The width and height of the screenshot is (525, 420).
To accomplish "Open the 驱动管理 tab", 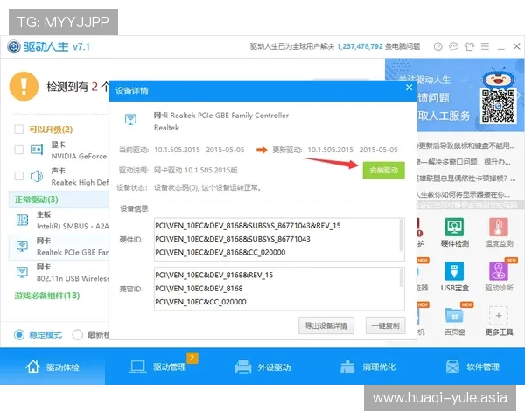I will click(157, 367).
